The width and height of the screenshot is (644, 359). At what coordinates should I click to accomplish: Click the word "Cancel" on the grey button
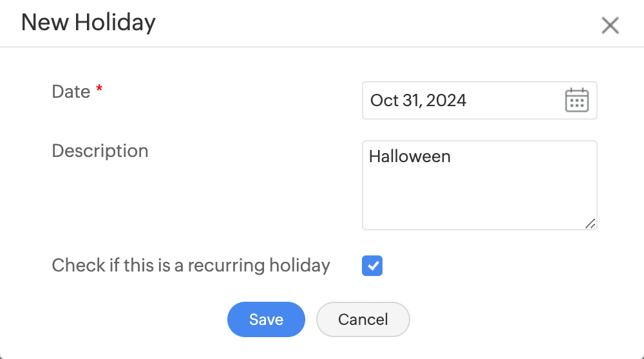coord(363,319)
